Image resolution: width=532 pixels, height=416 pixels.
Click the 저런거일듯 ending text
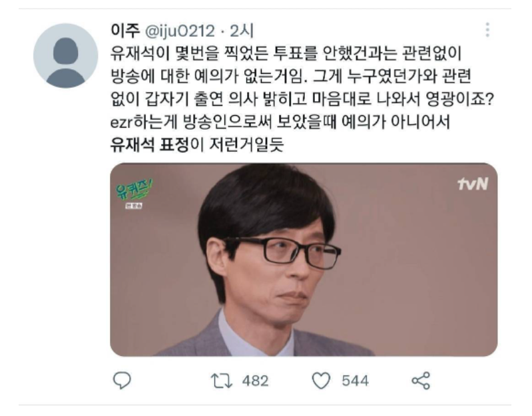point(246,145)
